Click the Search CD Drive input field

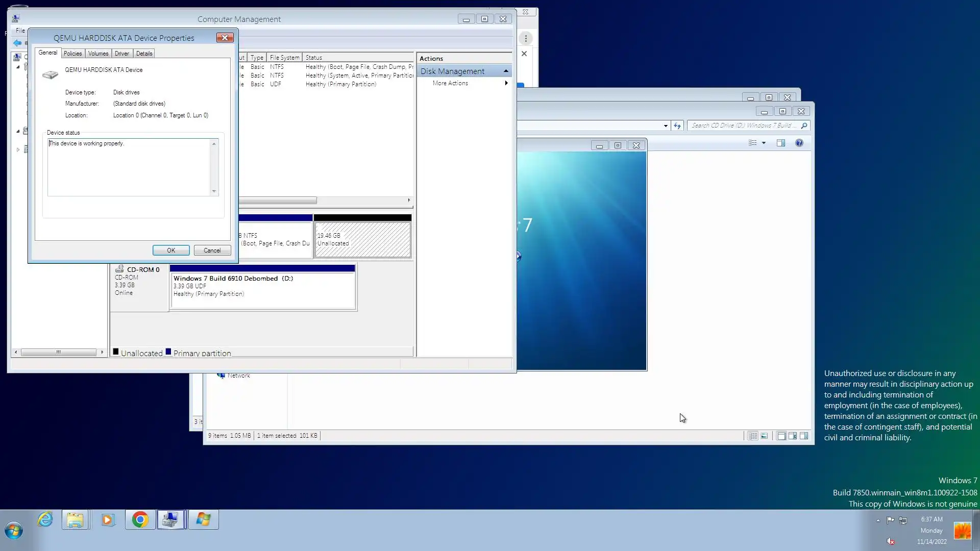[743, 126]
